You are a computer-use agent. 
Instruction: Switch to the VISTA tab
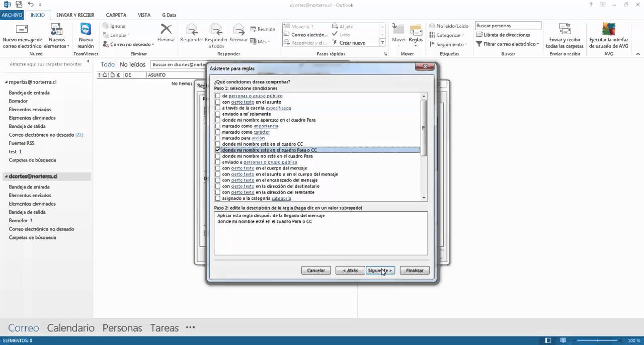[x=144, y=15]
